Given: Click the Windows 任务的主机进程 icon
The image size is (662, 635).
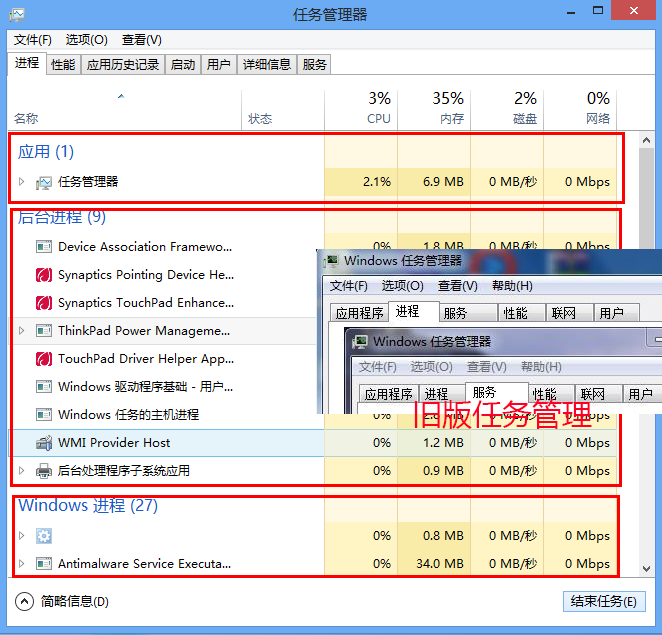Looking at the screenshot, I should click(44, 415).
